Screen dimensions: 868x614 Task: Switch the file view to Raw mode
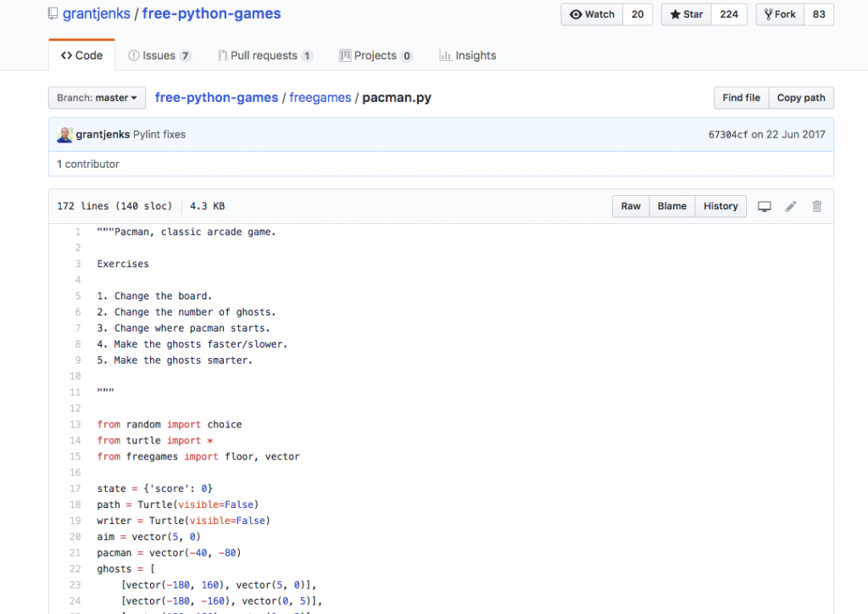coord(630,205)
